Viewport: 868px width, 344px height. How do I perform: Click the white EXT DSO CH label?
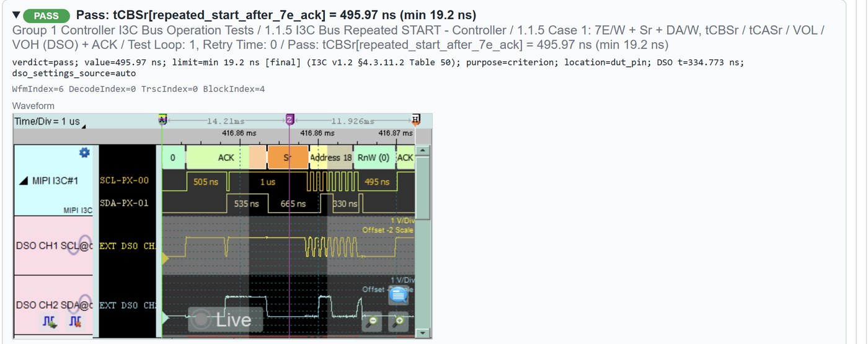127,305
